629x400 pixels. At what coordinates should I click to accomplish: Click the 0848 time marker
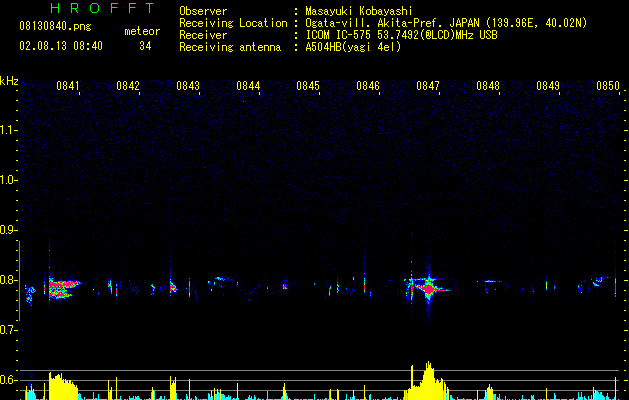(488, 86)
